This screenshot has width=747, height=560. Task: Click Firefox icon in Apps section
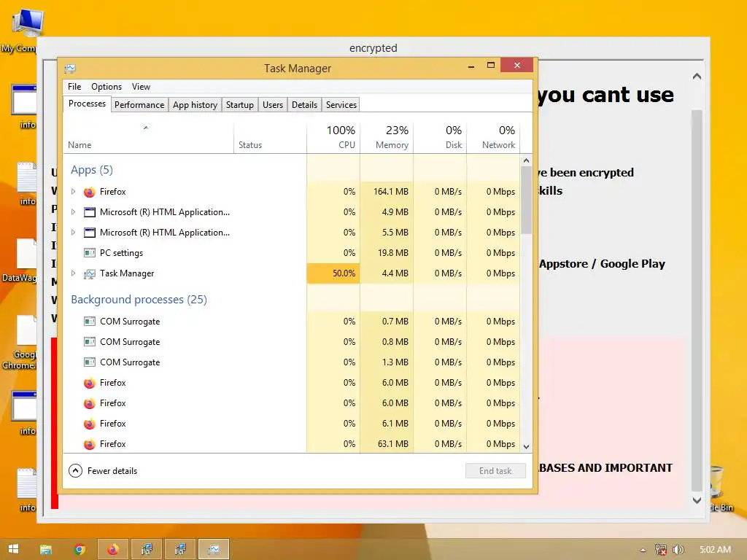[89, 192]
